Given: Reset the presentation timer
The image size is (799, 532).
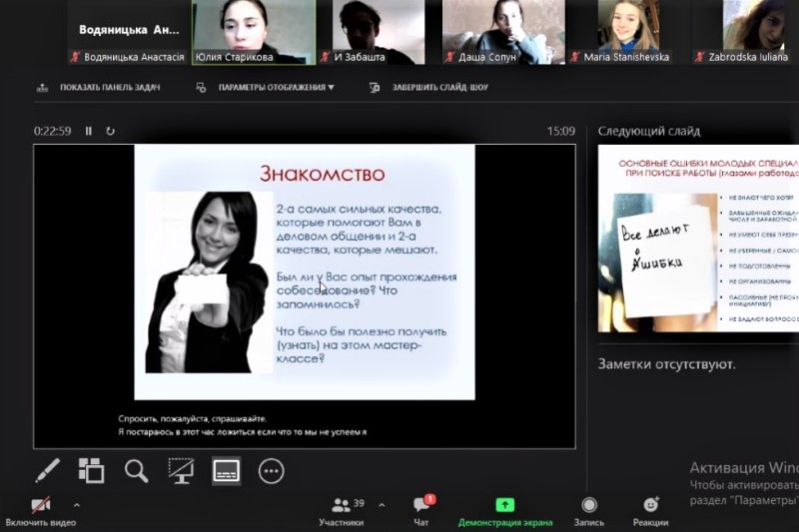Looking at the screenshot, I should pos(110,131).
